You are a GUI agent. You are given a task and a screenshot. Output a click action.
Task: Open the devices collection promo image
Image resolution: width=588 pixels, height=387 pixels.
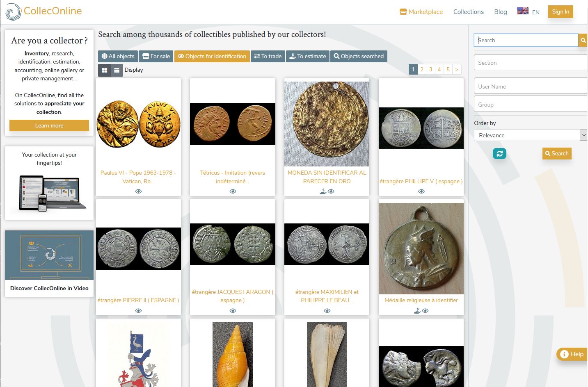(x=49, y=193)
